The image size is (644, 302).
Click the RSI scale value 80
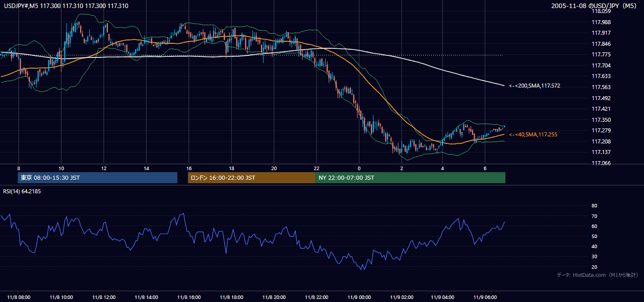594,206
